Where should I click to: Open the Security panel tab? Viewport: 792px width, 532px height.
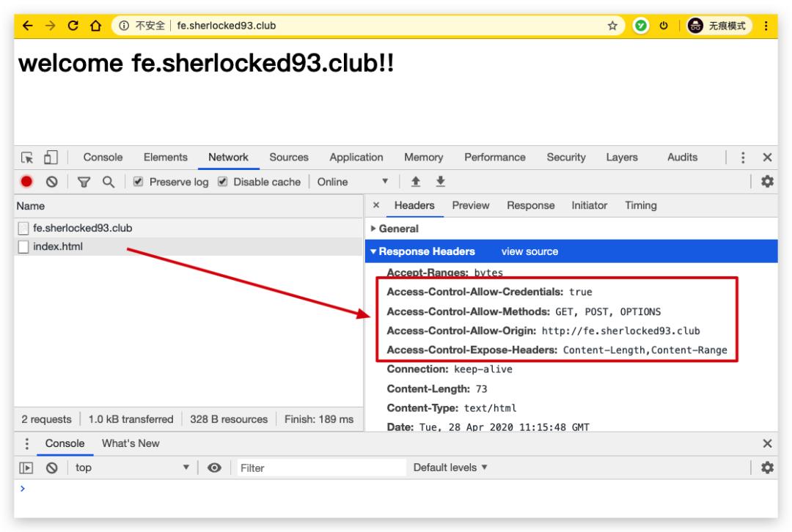click(x=566, y=158)
